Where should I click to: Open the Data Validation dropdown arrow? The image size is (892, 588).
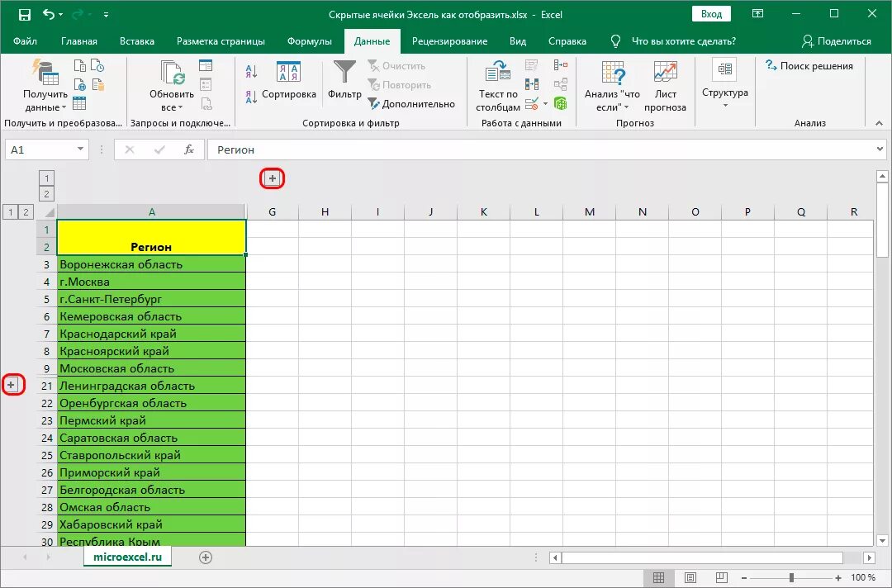tap(546, 103)
